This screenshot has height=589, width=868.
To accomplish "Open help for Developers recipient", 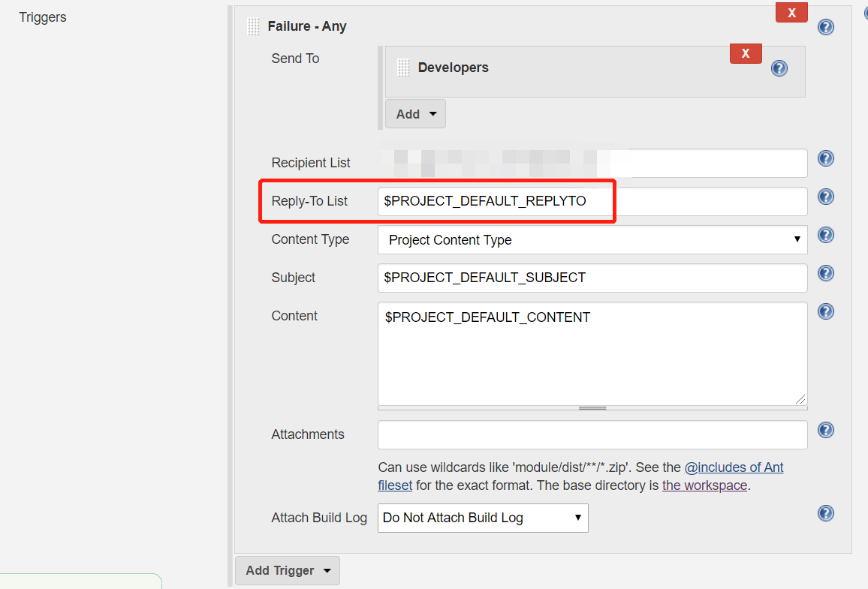I will coord(779,68).
